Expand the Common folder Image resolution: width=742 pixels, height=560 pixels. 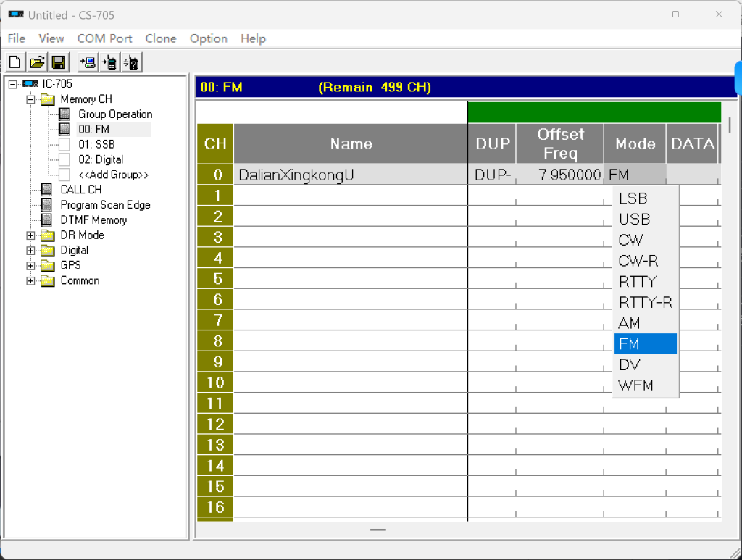click(x=30, y=281)
